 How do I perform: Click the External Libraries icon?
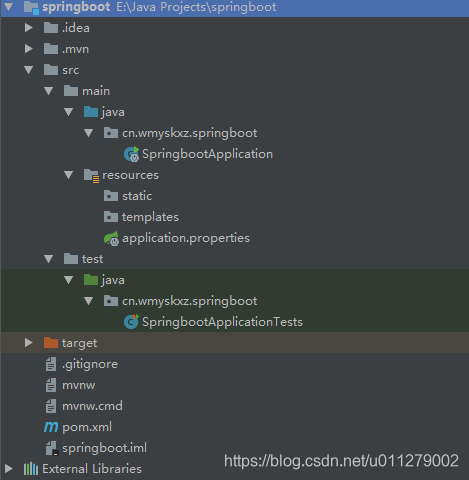[31, 469]
